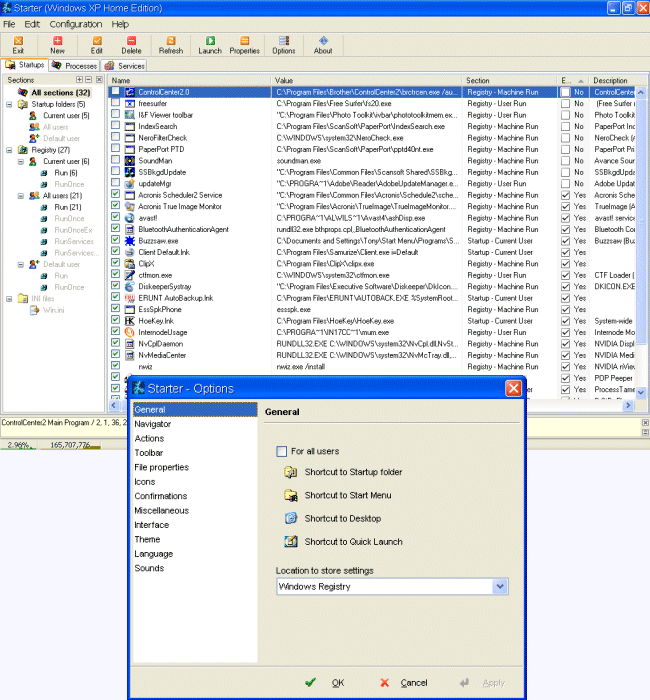Click the Launch toolbar icon

[x=210, y=41]
